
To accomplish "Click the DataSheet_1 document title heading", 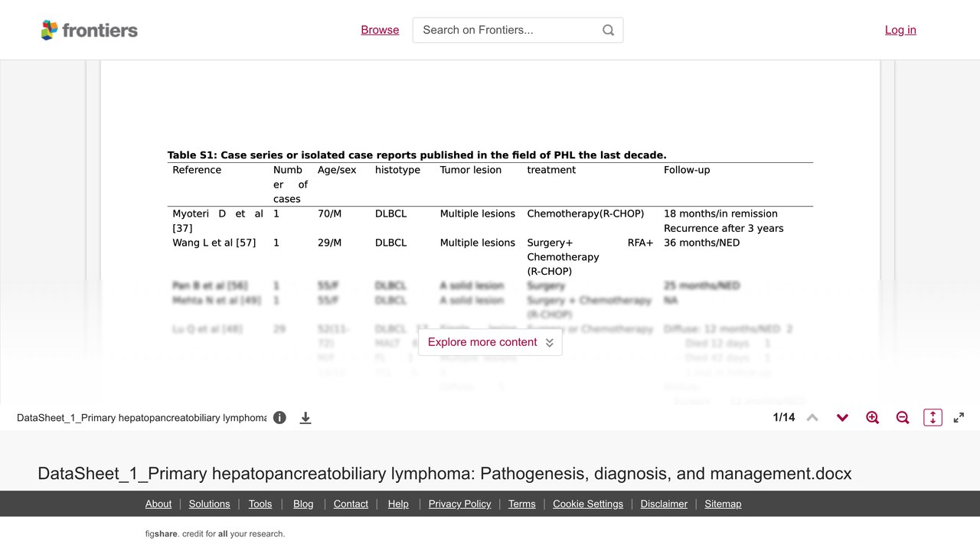I will [445, 474].
